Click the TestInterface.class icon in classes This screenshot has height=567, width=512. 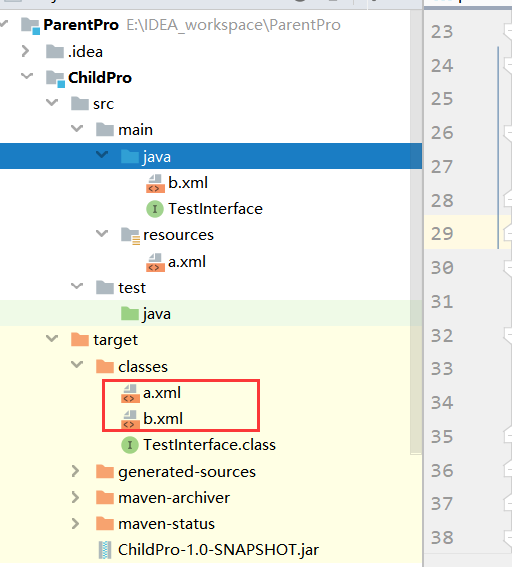point(130,445)
